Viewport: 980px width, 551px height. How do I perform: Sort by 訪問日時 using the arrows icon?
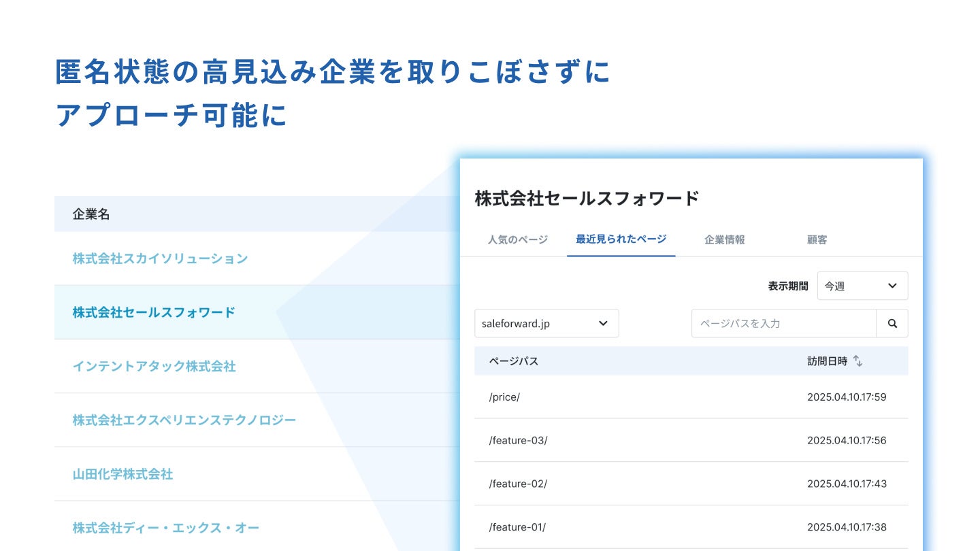[x=858, y=361]
